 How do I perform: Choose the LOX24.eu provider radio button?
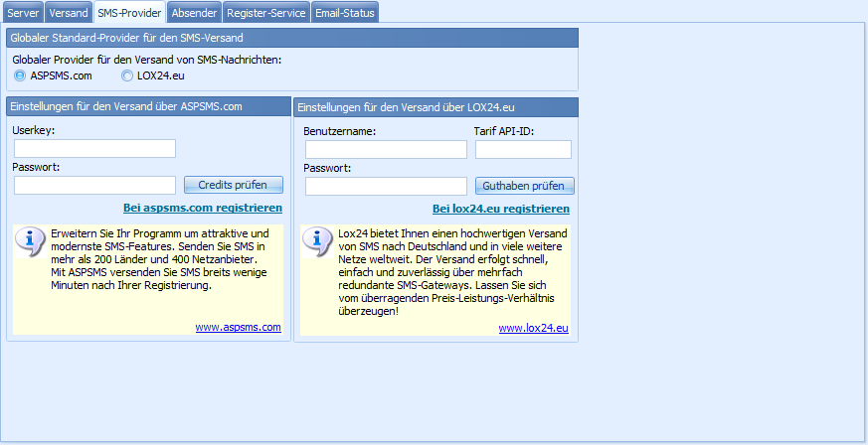coord(127,75)
